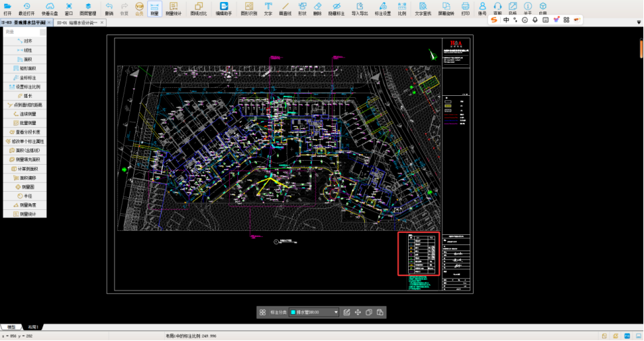
Task: Select the 画直线 line drawing tool
Action: tap(285, 8)
